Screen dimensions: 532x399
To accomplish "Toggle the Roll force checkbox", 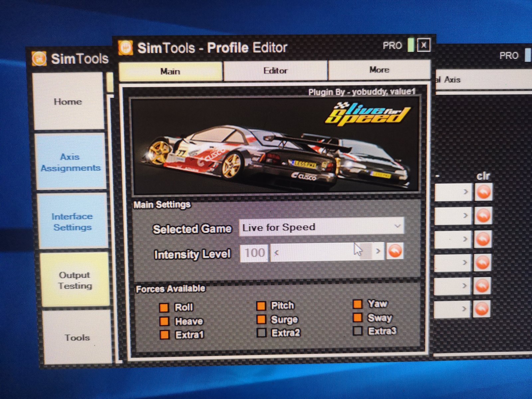I will point(164,308).
